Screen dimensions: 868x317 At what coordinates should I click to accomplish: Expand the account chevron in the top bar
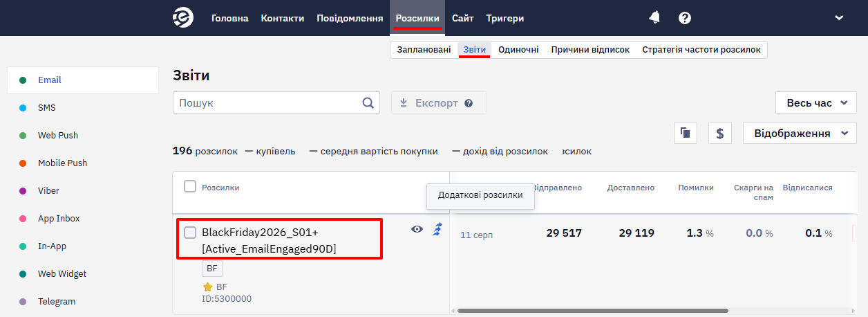click(840, 18)
